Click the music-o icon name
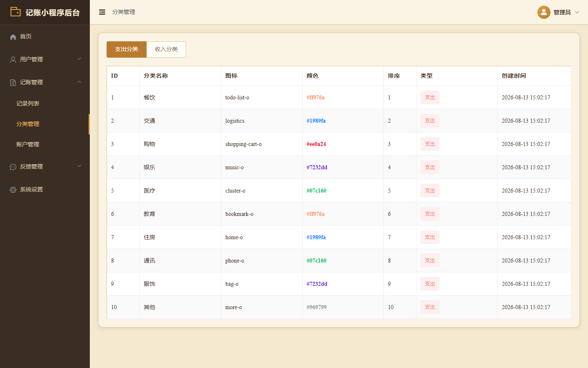This screenshot has width=588, height=368. [x=234, y=167]
